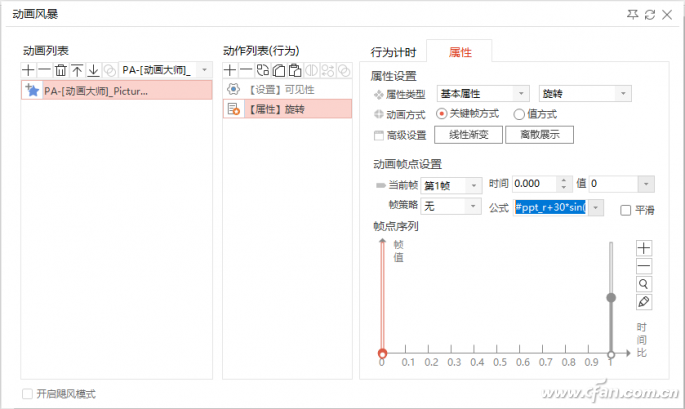Click the gray slider handle on frame graph
The width and height of the screenshot is (685, 409).
611,298
